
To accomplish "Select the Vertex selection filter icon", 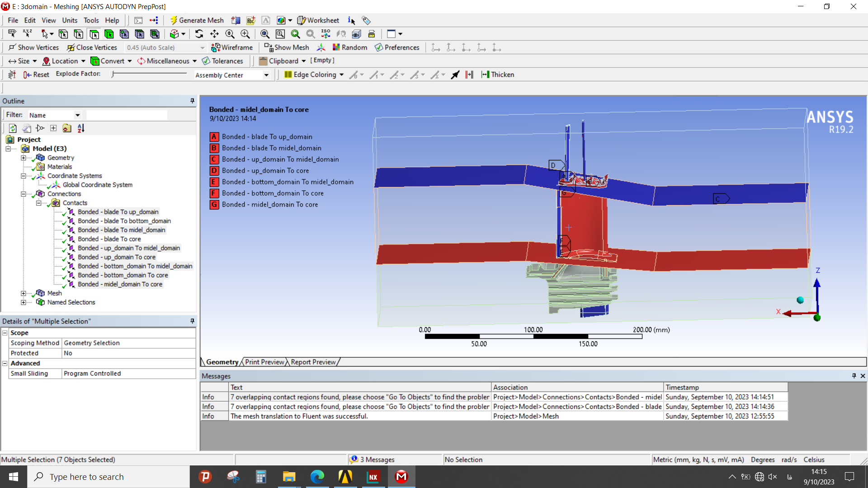I will click(63, 34).
